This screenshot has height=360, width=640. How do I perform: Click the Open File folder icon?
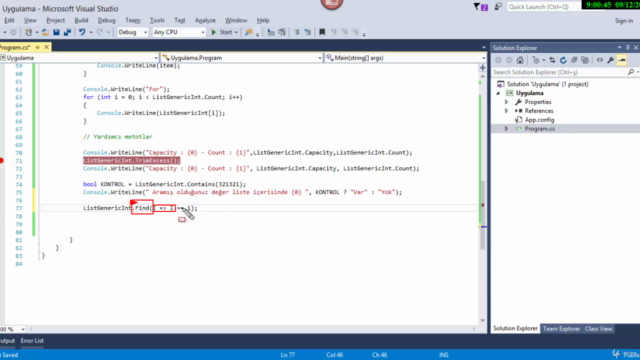tap(45, 32)
